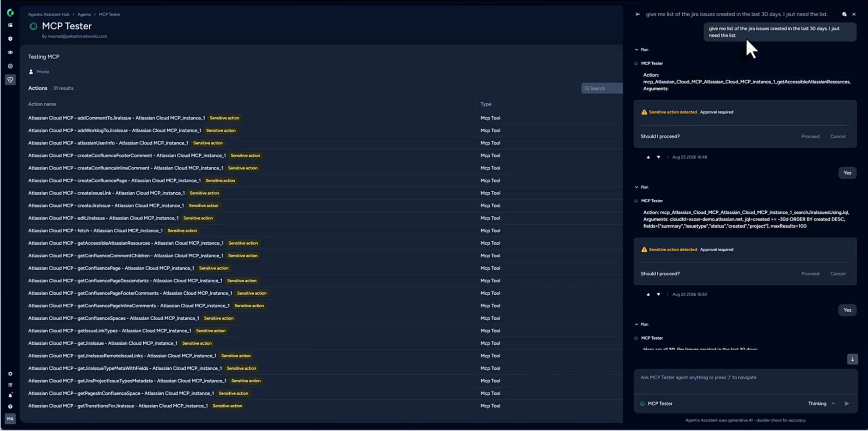The width and height of the screenshot is (868, 431).
Task: Click Proceed in first approval prompt
Action: pos(810,136)
